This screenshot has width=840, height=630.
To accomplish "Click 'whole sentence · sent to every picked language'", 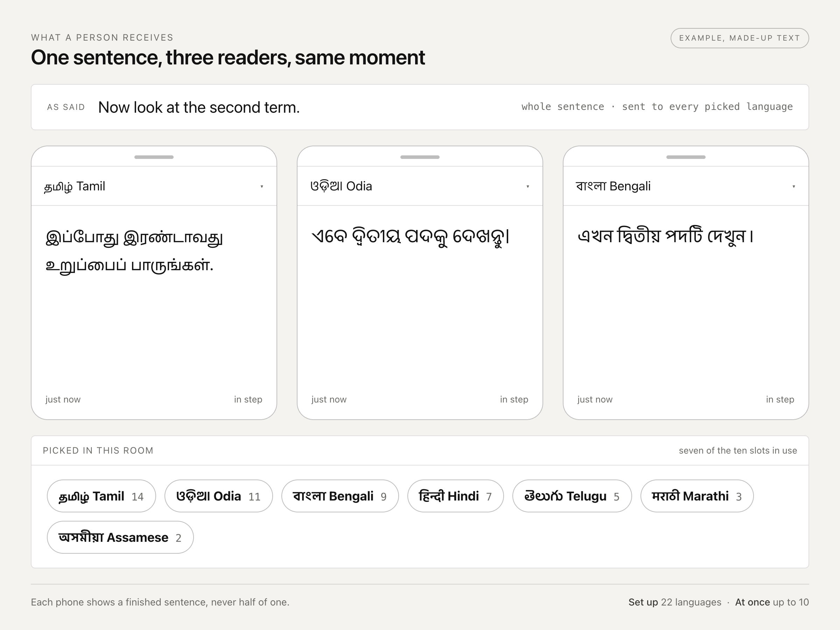I will [657, 107].
